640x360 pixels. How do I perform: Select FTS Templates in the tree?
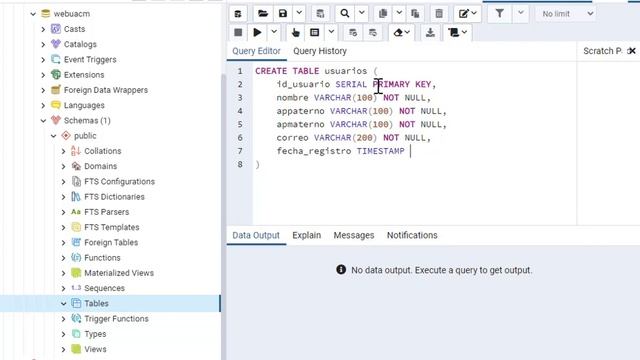[111, 227]
